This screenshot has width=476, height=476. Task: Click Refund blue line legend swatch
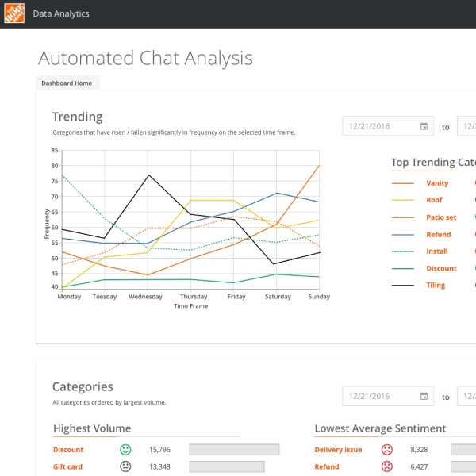(403, 235)
